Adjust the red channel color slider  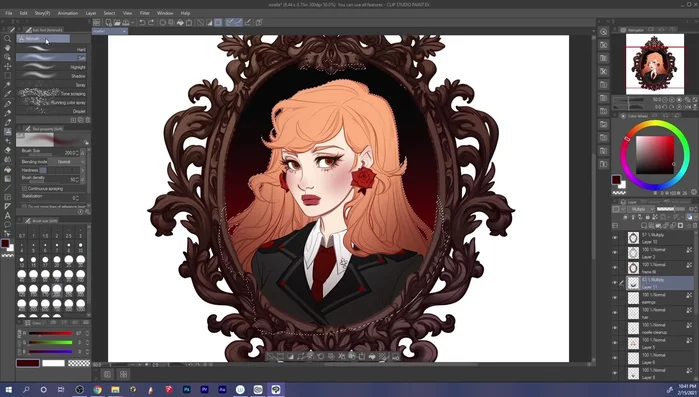tap(50, 333)
